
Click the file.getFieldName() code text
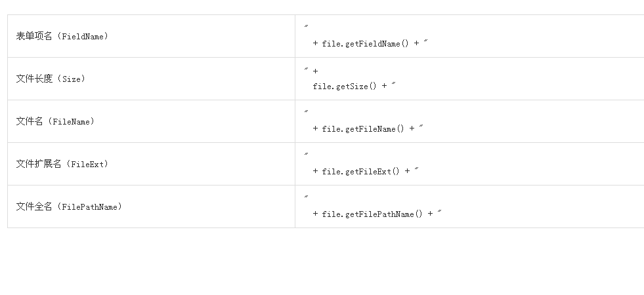(365, 44)
